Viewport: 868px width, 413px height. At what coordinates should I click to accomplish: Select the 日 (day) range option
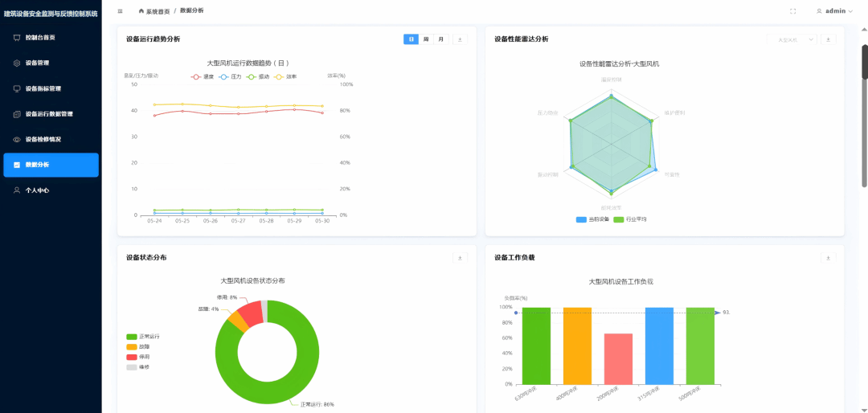[x=411, y=39]
